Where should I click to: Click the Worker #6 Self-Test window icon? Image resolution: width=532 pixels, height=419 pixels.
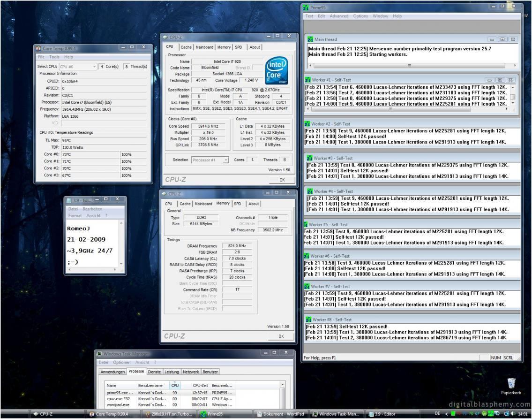point(307,256)
